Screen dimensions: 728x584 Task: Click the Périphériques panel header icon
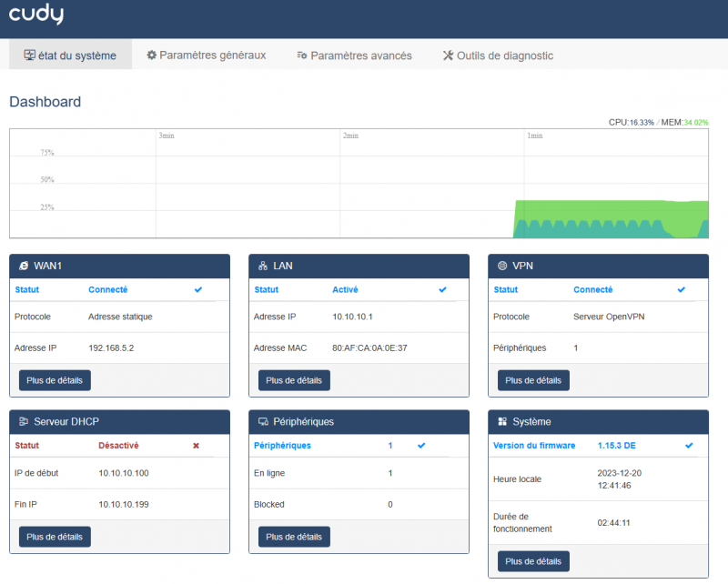click(261, 421)
